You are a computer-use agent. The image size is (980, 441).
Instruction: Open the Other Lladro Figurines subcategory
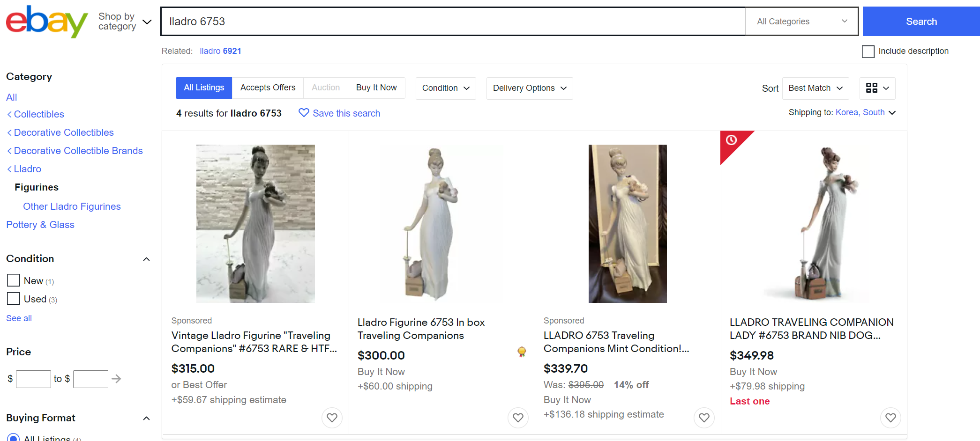coord(72,206)
